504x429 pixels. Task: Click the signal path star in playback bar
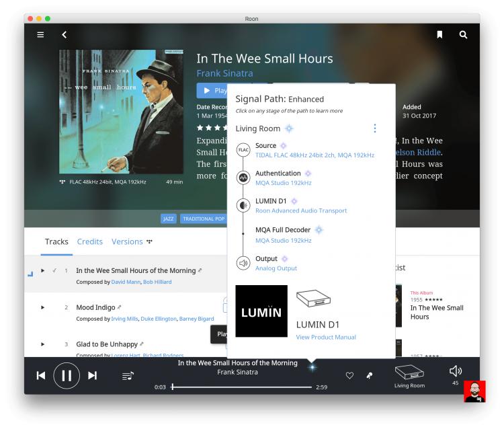pos(312,367)
